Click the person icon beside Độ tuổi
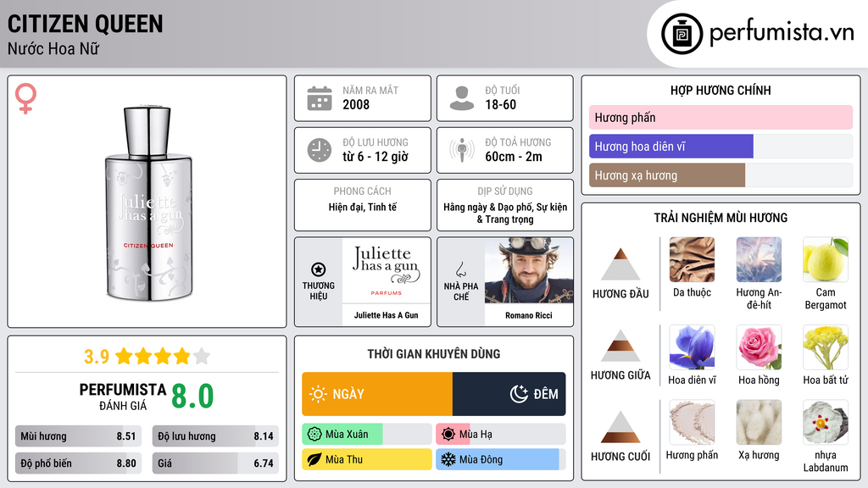Viewport: 868px width, 488px height. [x=462, y=98]
